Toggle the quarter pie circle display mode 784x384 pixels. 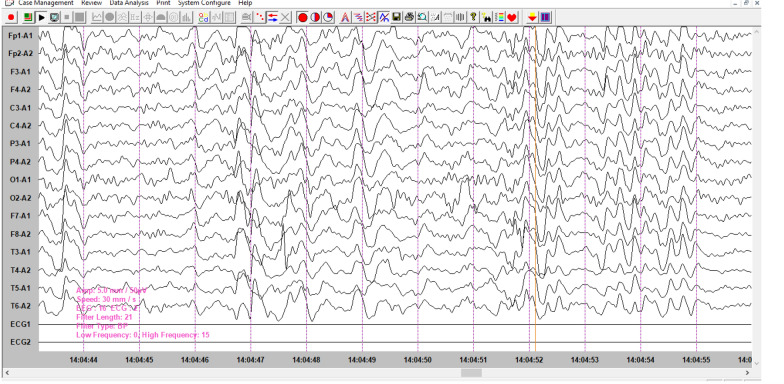[x=328, y=18]
